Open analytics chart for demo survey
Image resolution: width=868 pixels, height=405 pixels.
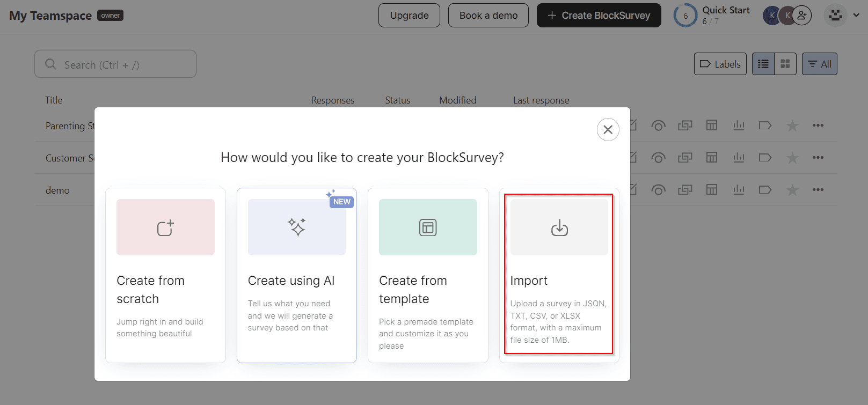click(739, 190)
